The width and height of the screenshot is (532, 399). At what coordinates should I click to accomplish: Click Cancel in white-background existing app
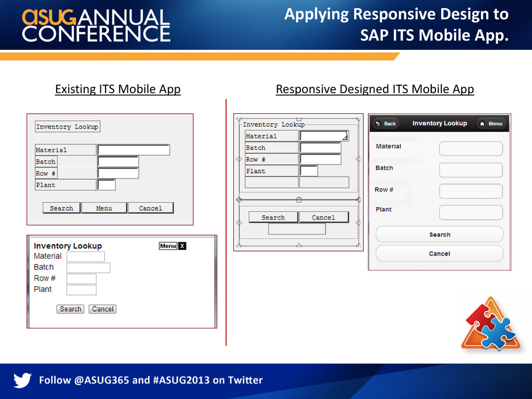tap(102, 309)
